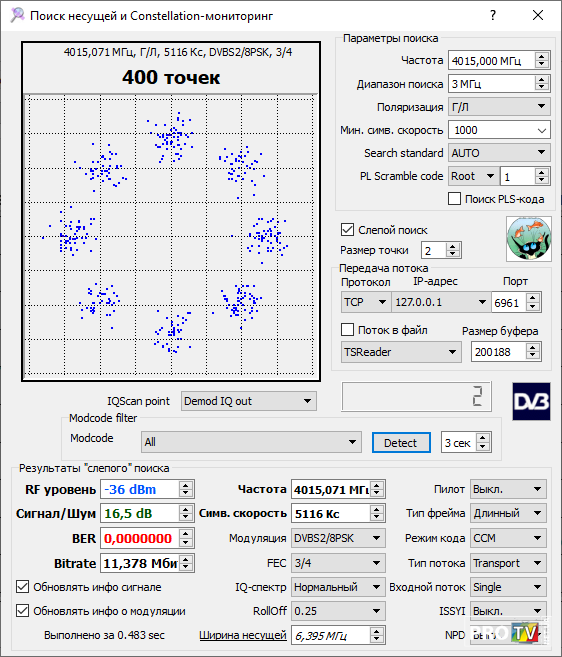This screenshot has width=562, height=657.
Task: Uncheck the Слепой поиск checkbox
Action: (x=347, y=230)
